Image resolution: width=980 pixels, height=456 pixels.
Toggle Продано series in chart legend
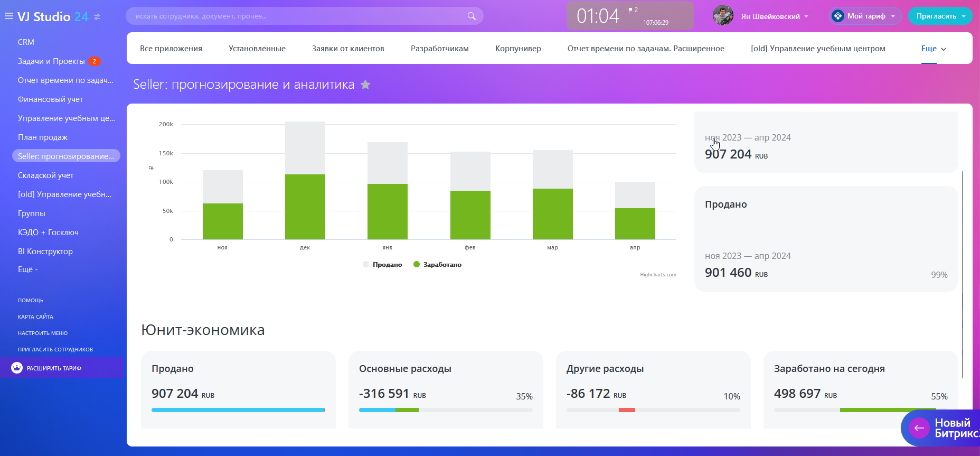pyautogui.click(x=383, y=265)
